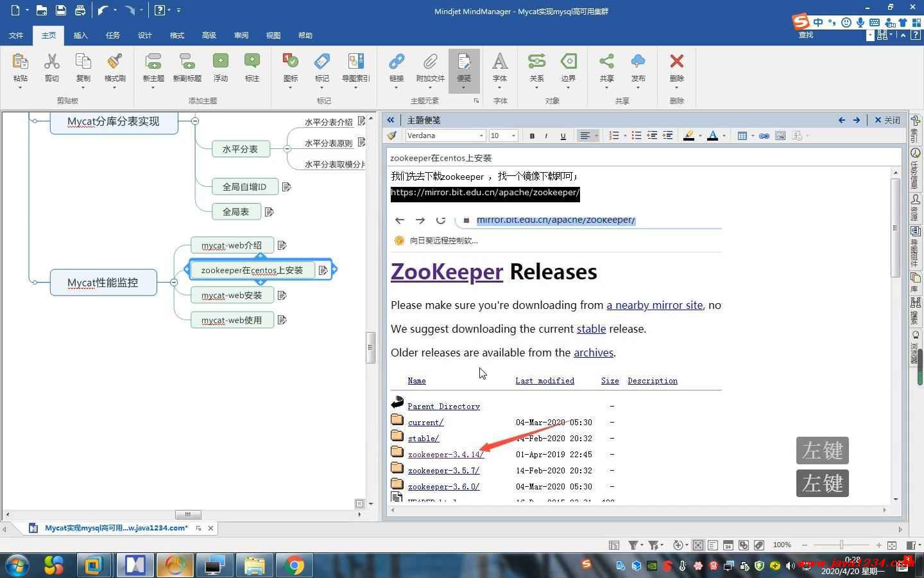Switch to the 设计 (Design) ribbon tab
924x578 pixels.
[x=145, y=35]
